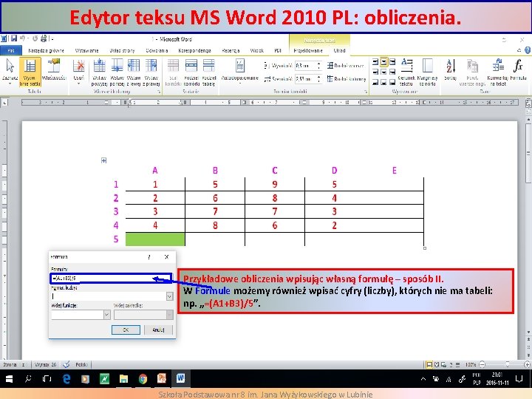
Task: Click the Zaznacz (Select) table tool
Action: click(10, 71)
